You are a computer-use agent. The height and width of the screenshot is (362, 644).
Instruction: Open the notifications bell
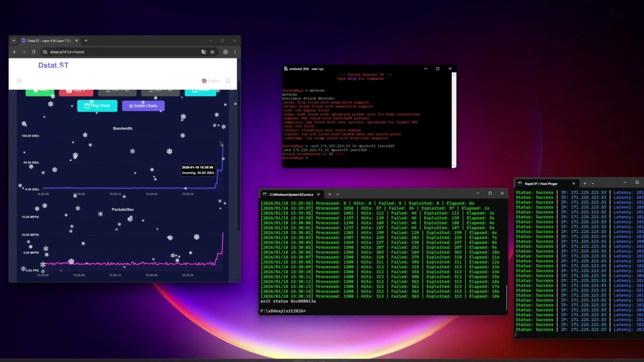tap(228, 80)
